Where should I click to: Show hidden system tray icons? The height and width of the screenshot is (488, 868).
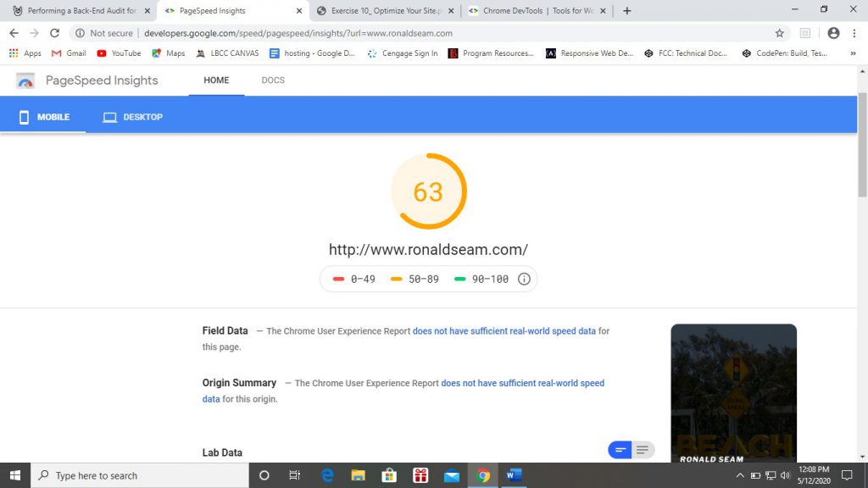point(740,475)
